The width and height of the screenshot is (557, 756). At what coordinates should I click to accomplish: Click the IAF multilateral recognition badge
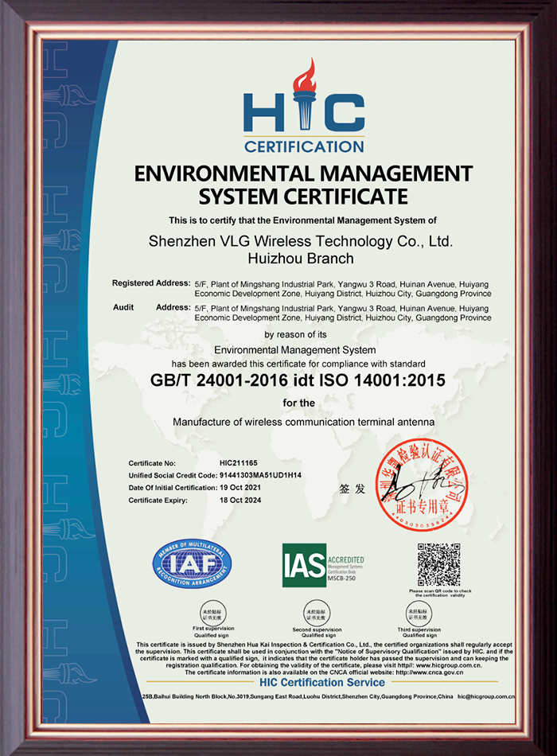tap(191, 565)
